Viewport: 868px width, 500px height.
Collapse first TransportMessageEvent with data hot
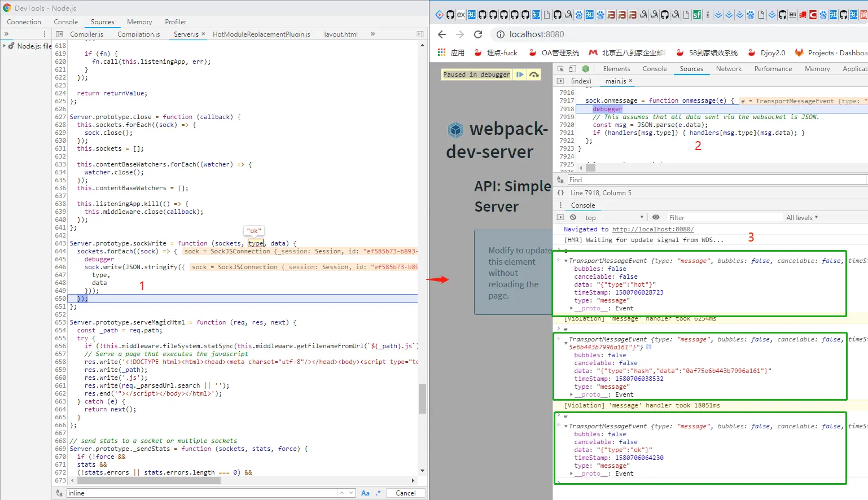(566, 261)
